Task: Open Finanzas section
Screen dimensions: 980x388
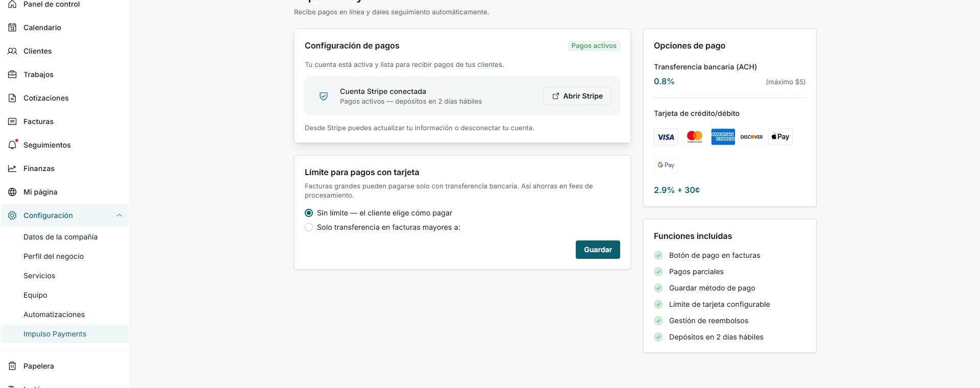Action: (65, 168)
